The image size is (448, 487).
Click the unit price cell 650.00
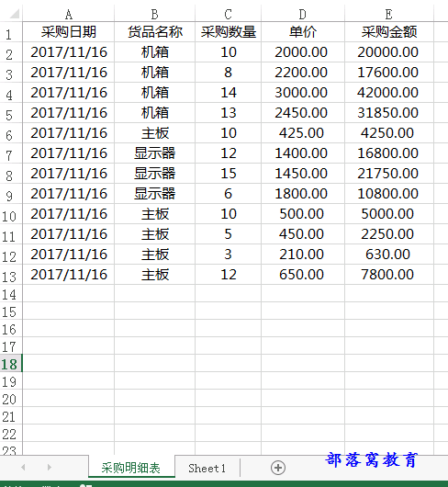(303, 275)
